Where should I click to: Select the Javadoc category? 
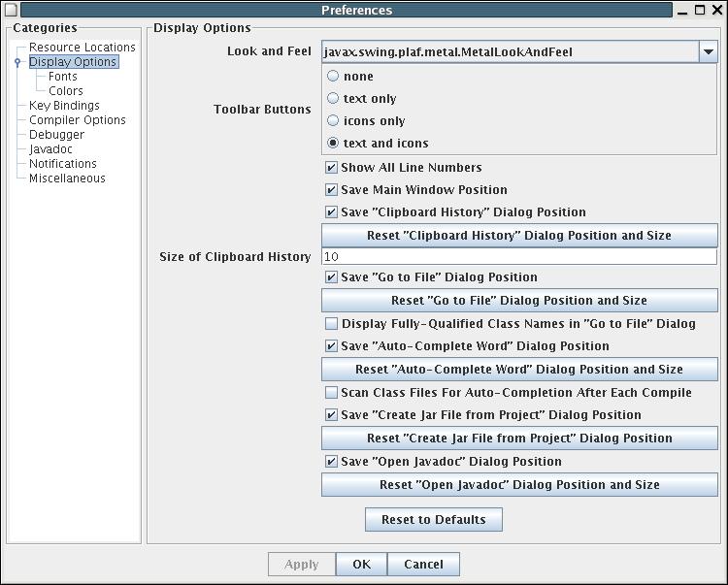click(x=50, y=149)
